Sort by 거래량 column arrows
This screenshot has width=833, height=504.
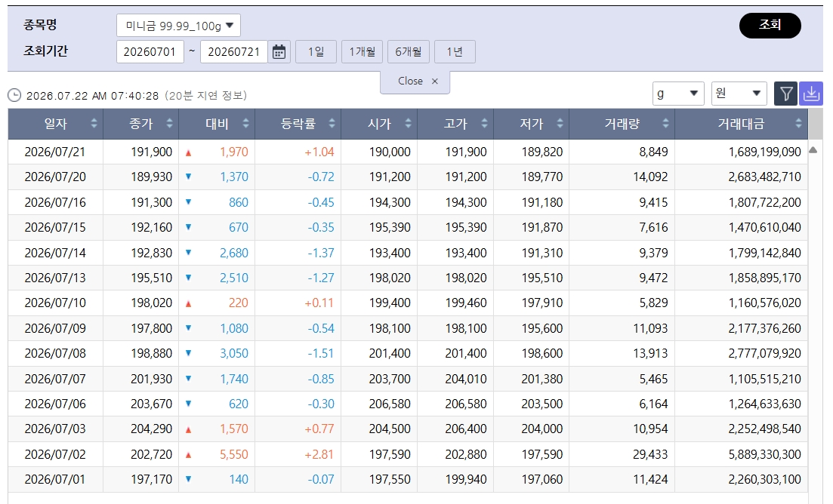tap(665, 124)
